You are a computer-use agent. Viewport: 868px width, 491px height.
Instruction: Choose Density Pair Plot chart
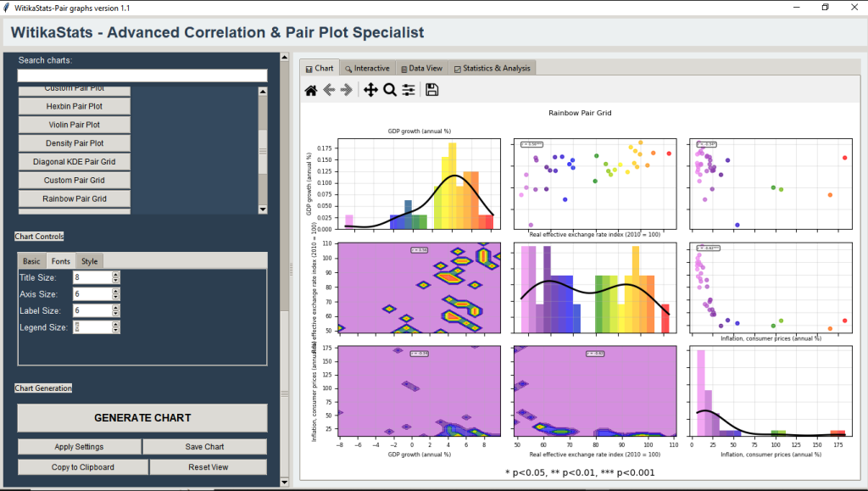[75, 142]
